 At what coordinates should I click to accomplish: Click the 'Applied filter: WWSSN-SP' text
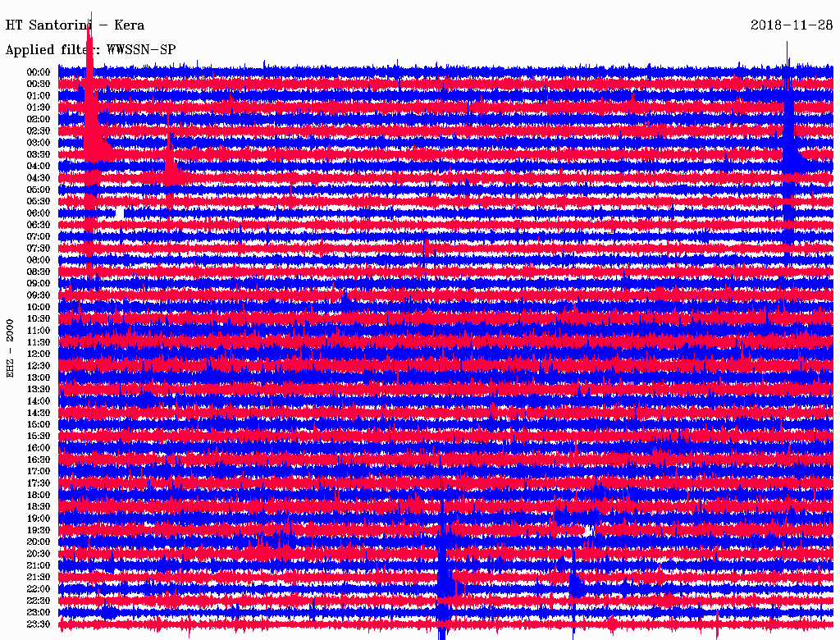[x=90, y=50]
